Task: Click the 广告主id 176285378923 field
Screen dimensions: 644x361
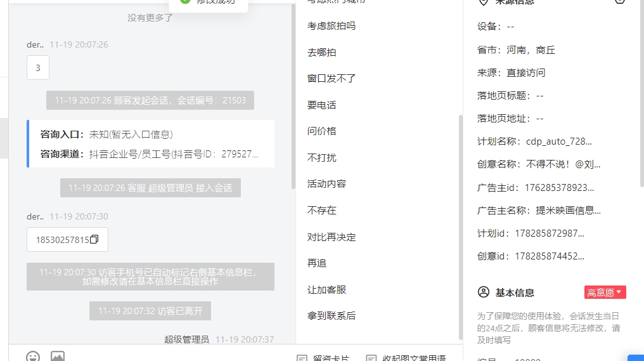Action: [x=536, y=188]
